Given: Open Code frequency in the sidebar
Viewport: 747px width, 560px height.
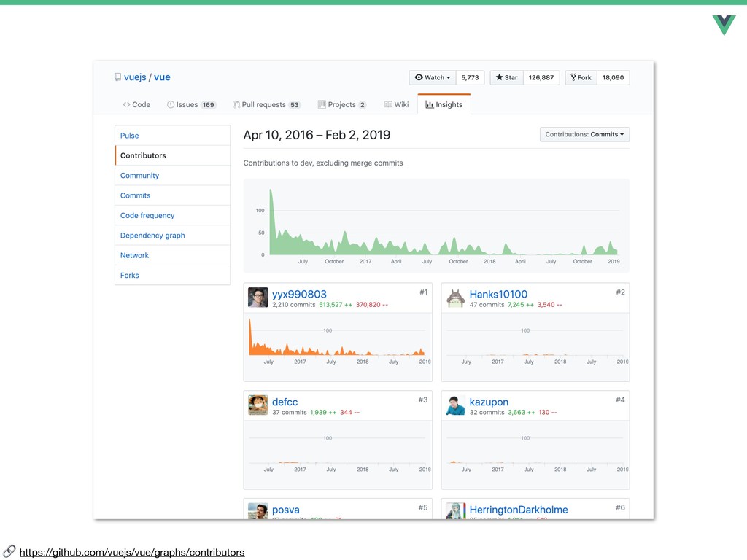Looking at the screenshot, I should (172, 215).
